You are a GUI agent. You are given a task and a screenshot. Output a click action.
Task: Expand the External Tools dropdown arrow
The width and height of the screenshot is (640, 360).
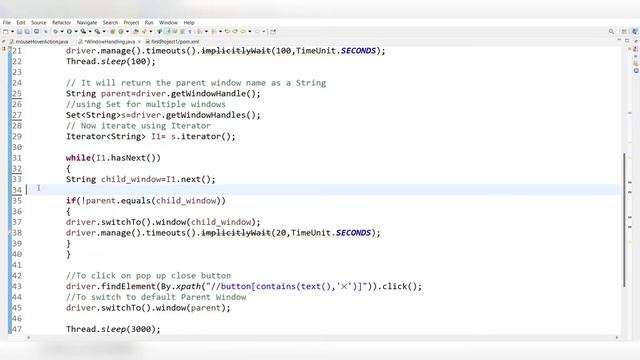(104, 31)
